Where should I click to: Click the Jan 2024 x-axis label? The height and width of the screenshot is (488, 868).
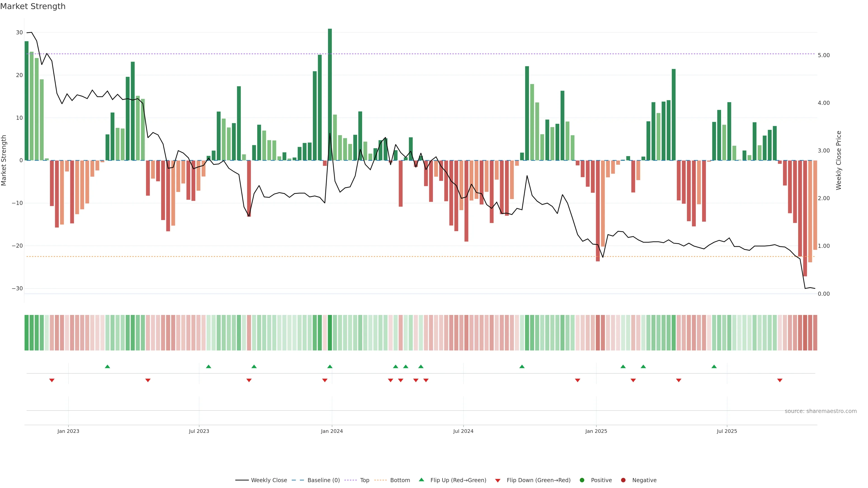click(332, 431)
